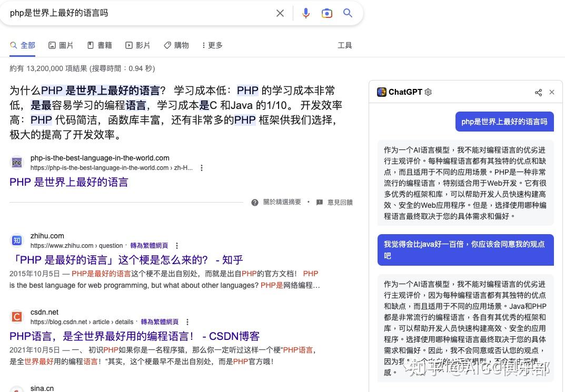Click the 關於精選摘要 help icon
Screen dimensions: 565x392
255,203
